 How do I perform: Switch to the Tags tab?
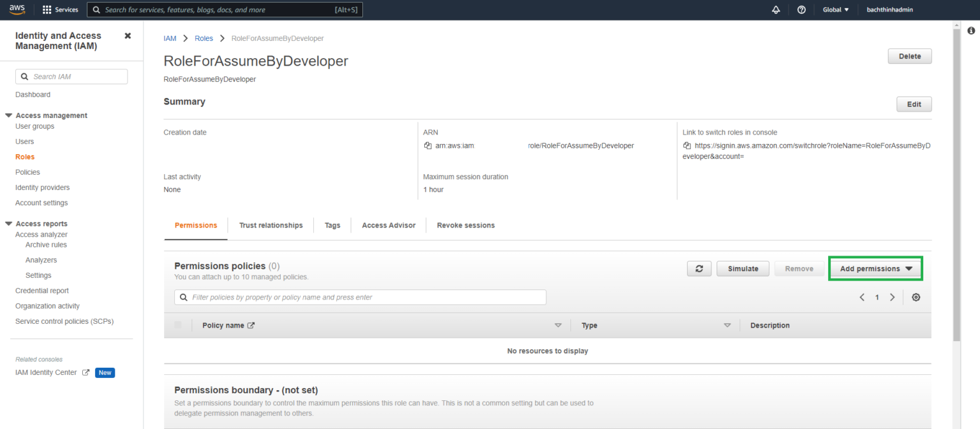click(x=332, y=225)
